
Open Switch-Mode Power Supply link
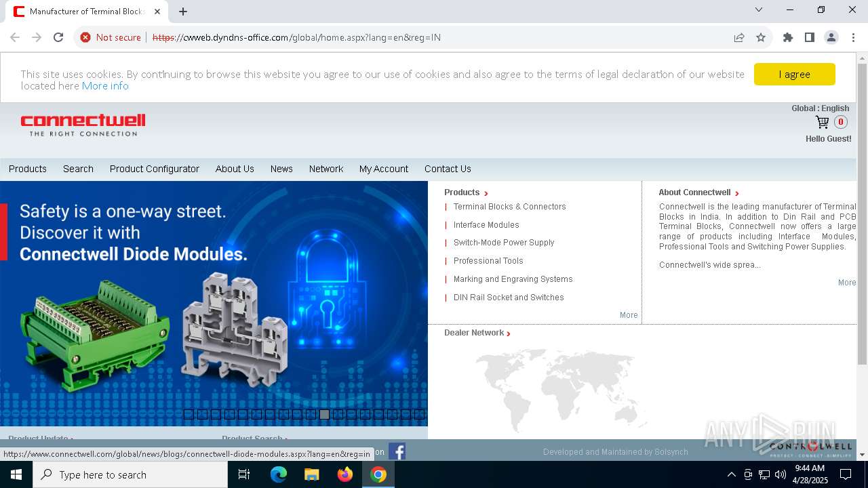click(x=504, y=243)
